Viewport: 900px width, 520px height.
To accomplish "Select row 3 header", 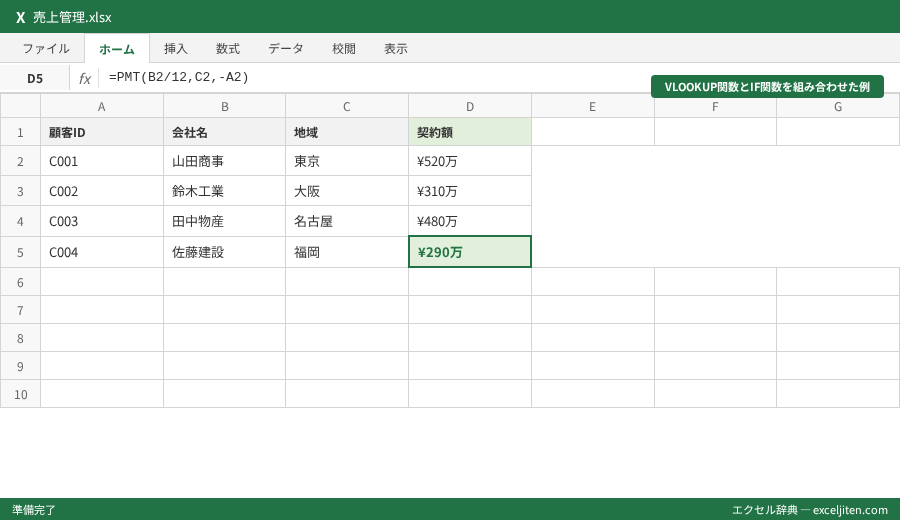I will 20,191.
